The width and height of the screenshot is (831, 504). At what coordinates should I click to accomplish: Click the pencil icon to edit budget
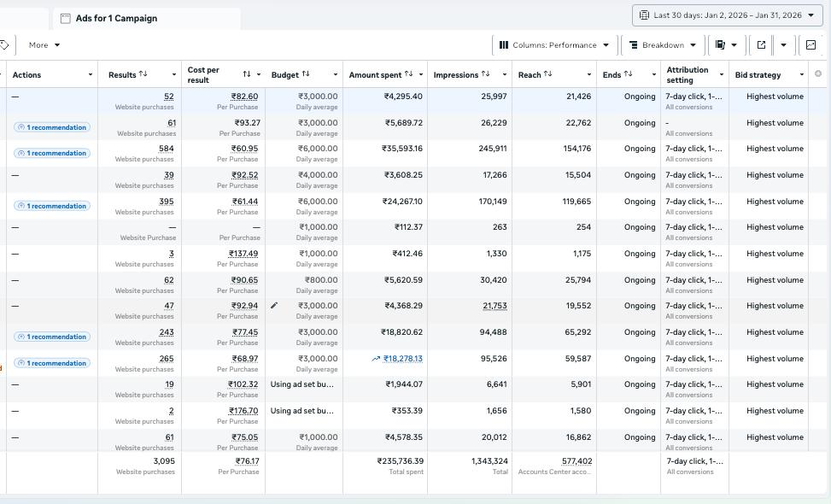point(274,306)
